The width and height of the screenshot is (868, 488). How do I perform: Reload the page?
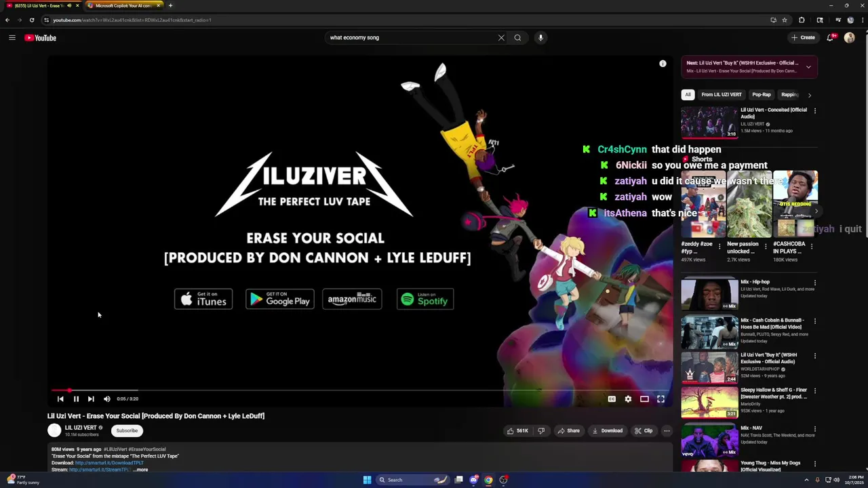(x=31, y=20)
